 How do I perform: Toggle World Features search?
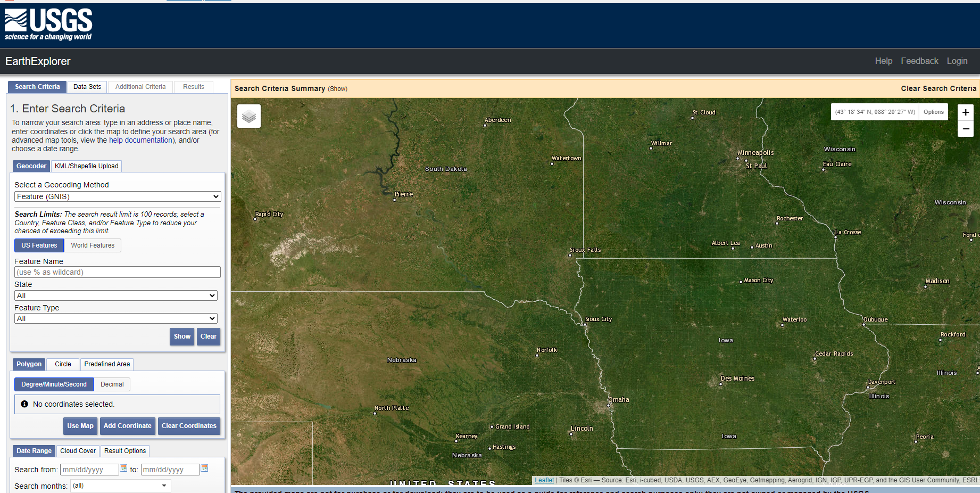pyautogui.click(x=93, y=245)
